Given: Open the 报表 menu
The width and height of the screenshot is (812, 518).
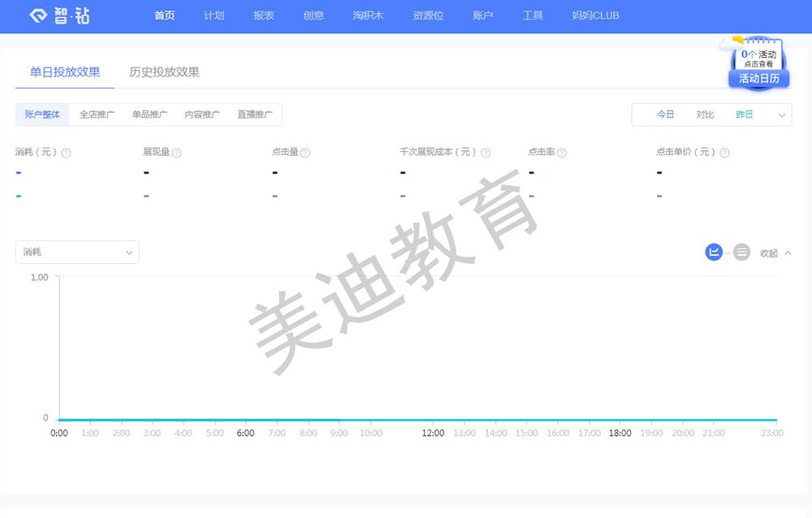Looking at the screenshot, I should click(264, 15).
